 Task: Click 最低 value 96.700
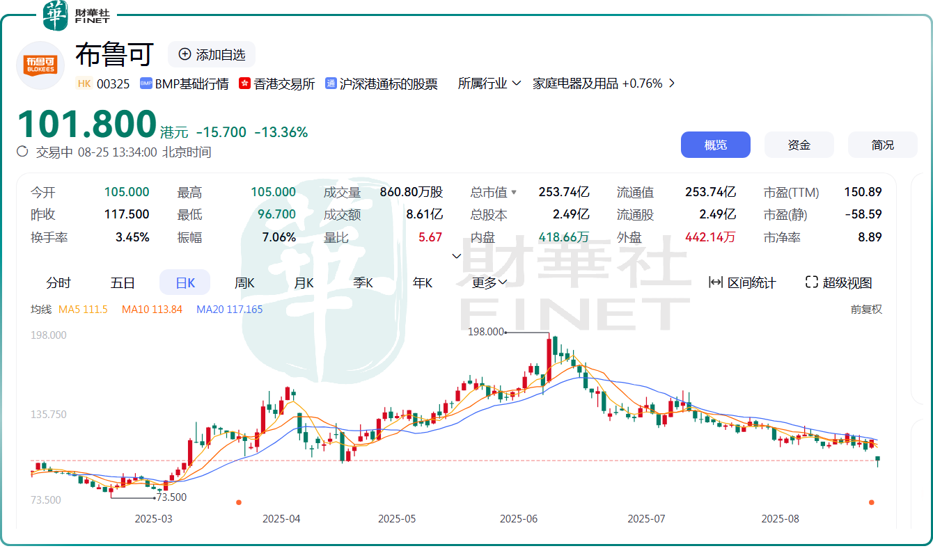click(277, 215)
